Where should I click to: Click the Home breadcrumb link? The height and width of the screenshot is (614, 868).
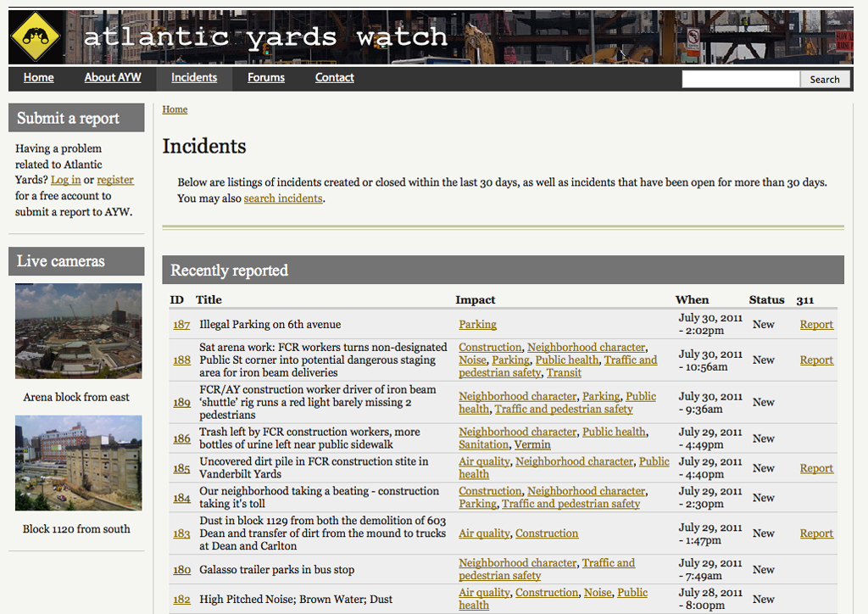[x=175, y=109]
